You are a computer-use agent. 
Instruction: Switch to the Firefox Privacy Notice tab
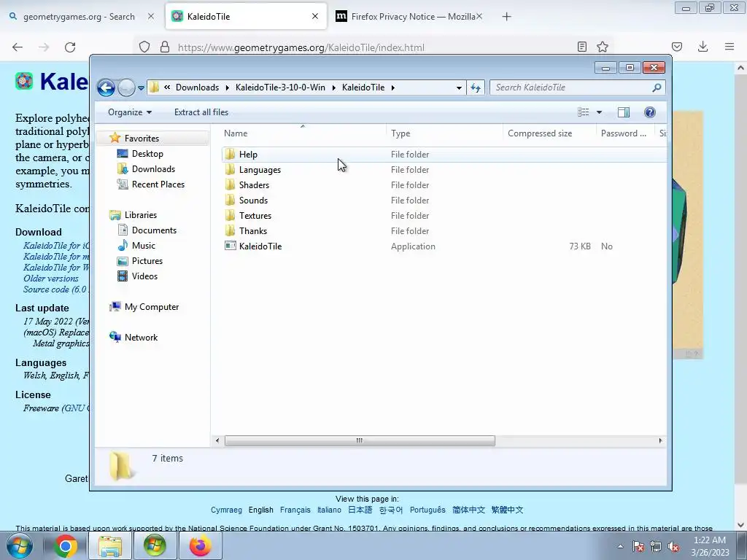click(x=413, y=17)
